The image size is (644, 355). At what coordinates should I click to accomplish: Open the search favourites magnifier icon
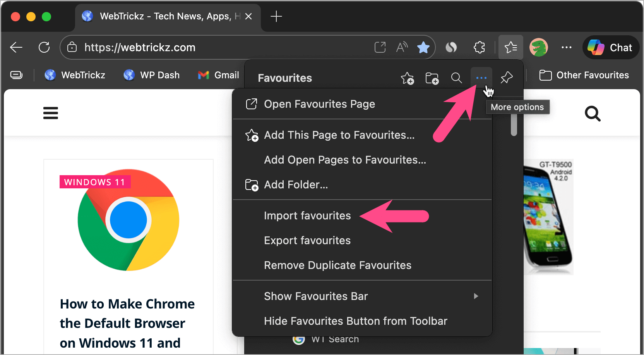click(456, 78)
